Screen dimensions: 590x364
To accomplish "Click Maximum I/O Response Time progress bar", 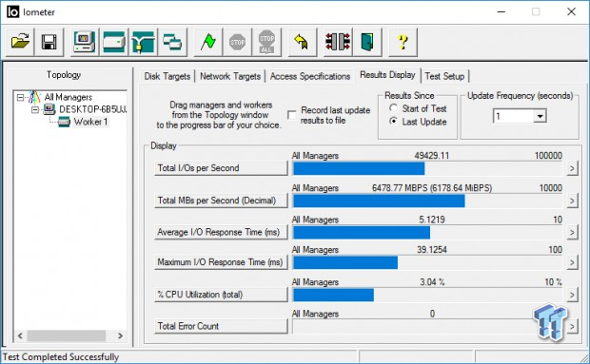I will pos(427,262).
